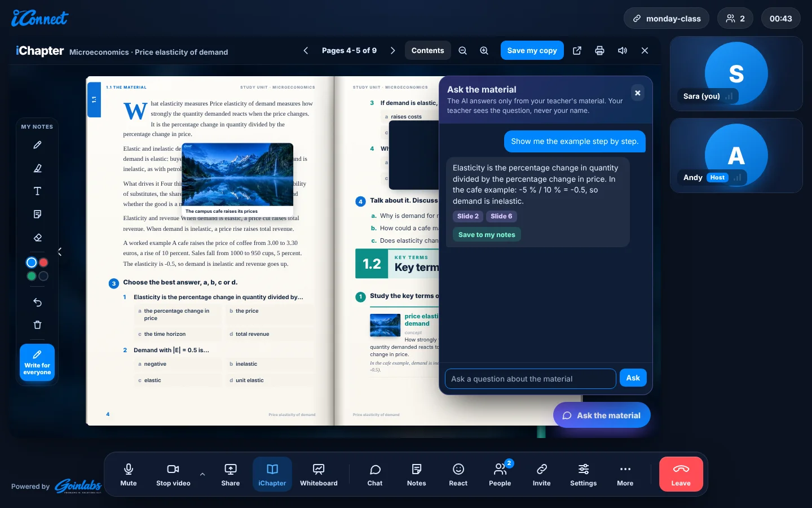Pick the red ink color
The image size is (812, 508).
[x=43, y=262]
